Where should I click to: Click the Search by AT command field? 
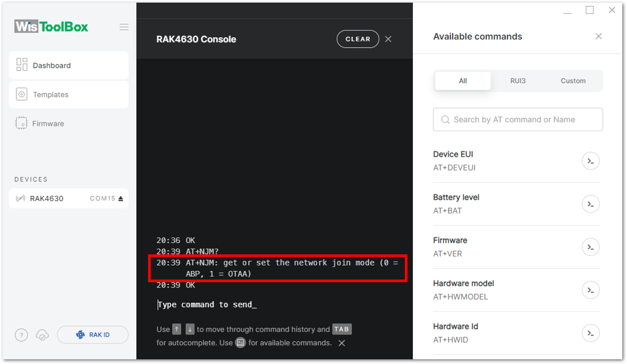518,120
